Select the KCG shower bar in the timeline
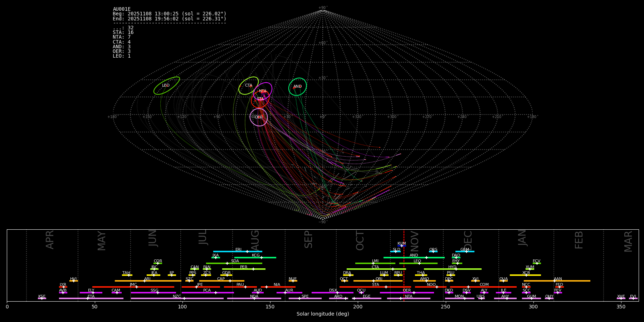Image resolution: width=644 pixels, height=322 pixels. [255, 257]
